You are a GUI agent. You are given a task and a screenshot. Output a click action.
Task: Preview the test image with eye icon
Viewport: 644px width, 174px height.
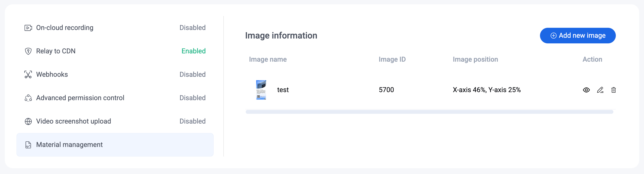[586, 90]
